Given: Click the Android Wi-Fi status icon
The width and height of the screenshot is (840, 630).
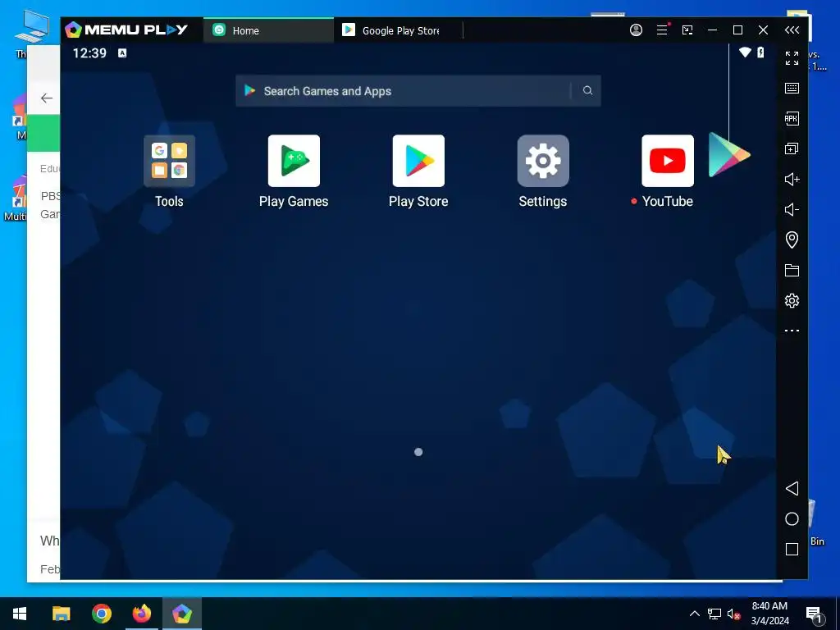Looking at the screenshot, I should pos(745,52).
